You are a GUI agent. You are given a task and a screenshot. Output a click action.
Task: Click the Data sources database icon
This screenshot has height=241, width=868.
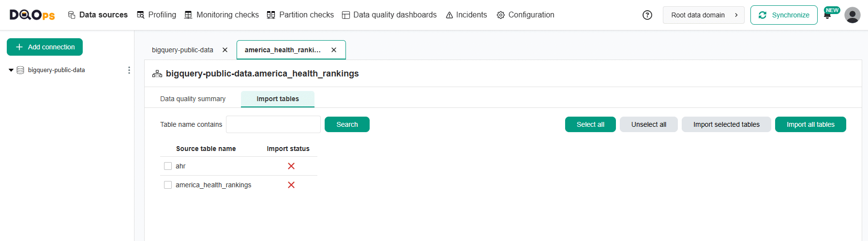[x=72, y=15]
